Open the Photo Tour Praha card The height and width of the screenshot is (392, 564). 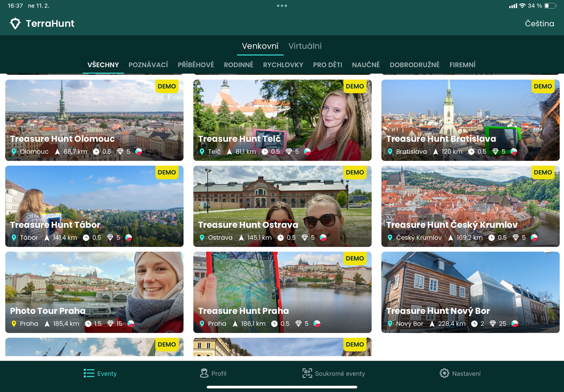(x=94, y=292)
